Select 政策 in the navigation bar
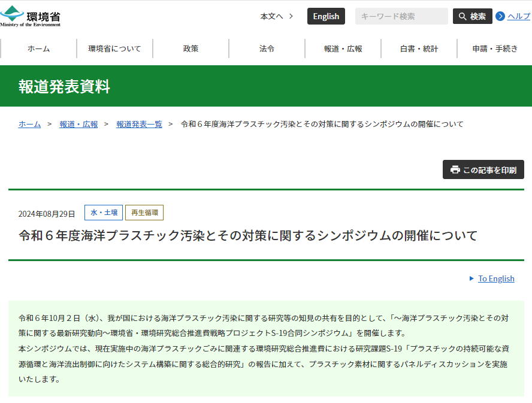The image size is (532, 403). (191, 48)
